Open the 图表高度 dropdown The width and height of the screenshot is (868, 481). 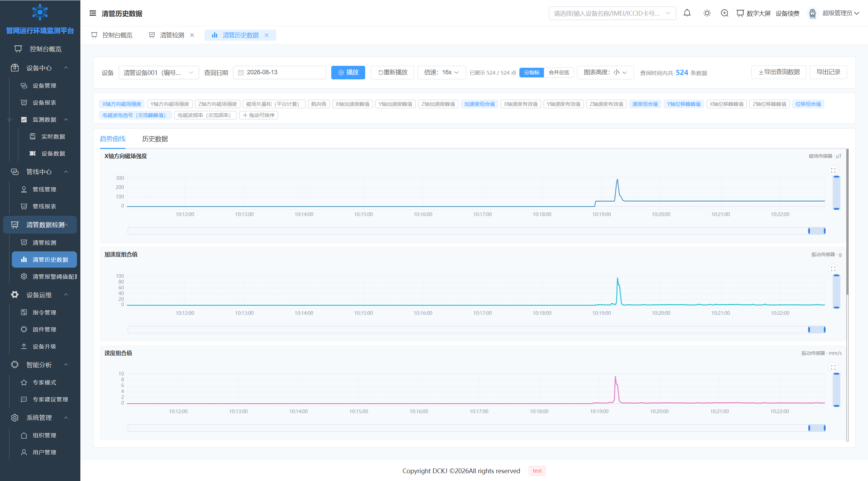click(605, 73)
